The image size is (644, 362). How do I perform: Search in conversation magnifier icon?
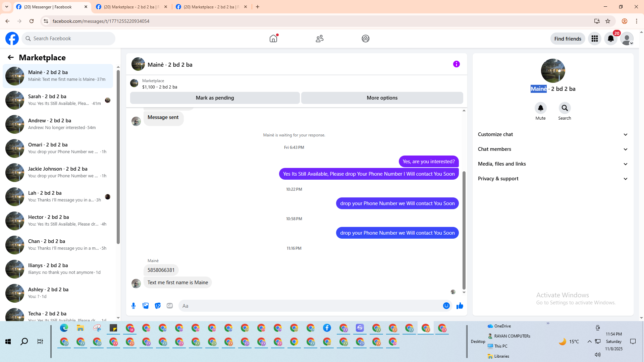tap(565, 108)
